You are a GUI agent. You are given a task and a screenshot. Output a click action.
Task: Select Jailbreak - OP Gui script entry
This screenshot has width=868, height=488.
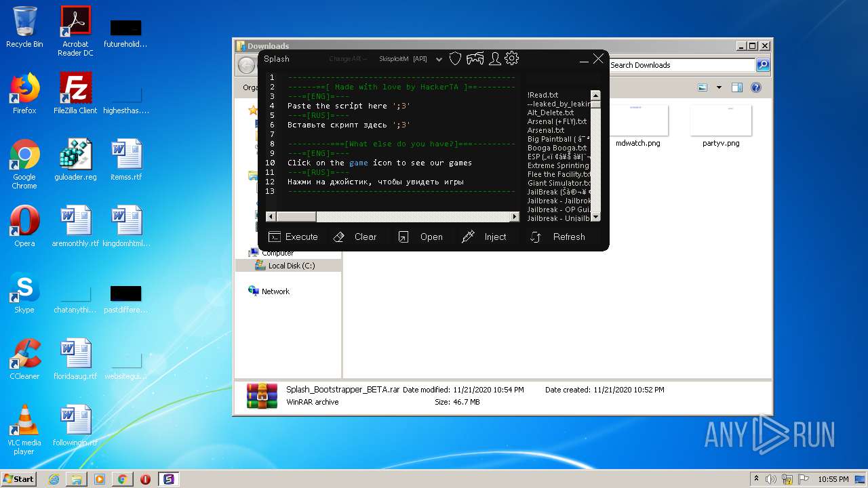[559, 209]
